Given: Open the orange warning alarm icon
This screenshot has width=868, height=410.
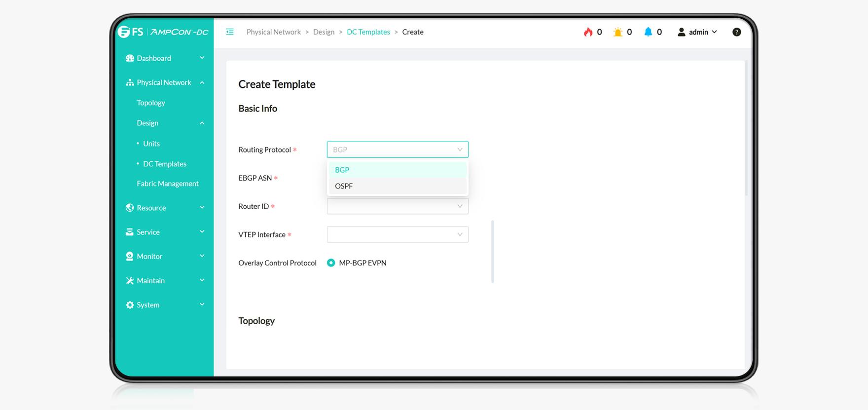Looking at the screenshot, I should (617, 32).
